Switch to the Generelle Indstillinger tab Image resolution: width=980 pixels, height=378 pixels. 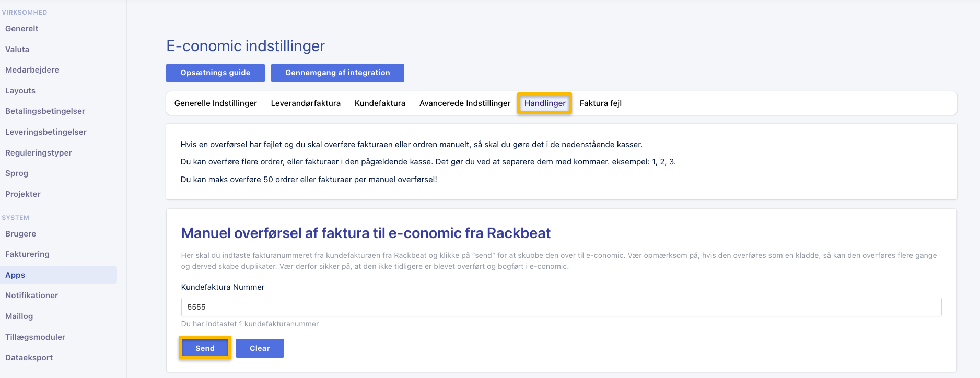[x=215, y=103]
